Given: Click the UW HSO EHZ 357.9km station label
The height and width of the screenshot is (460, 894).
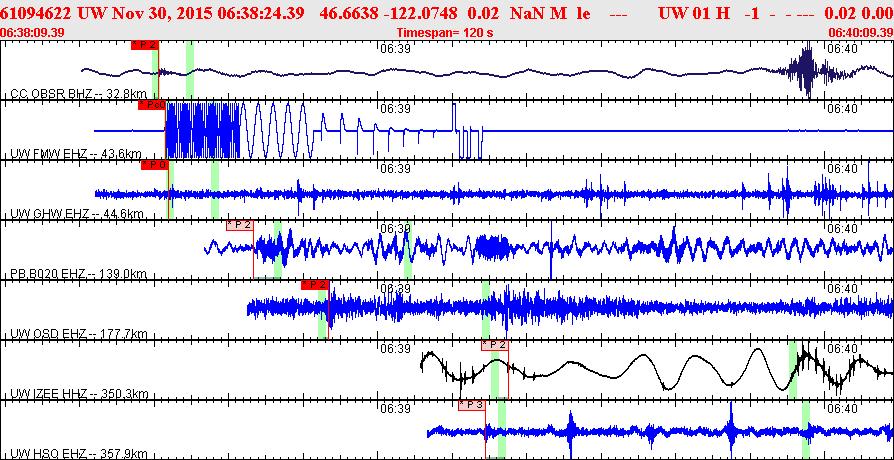Looking at the screenshot, I should coord(79,454).
